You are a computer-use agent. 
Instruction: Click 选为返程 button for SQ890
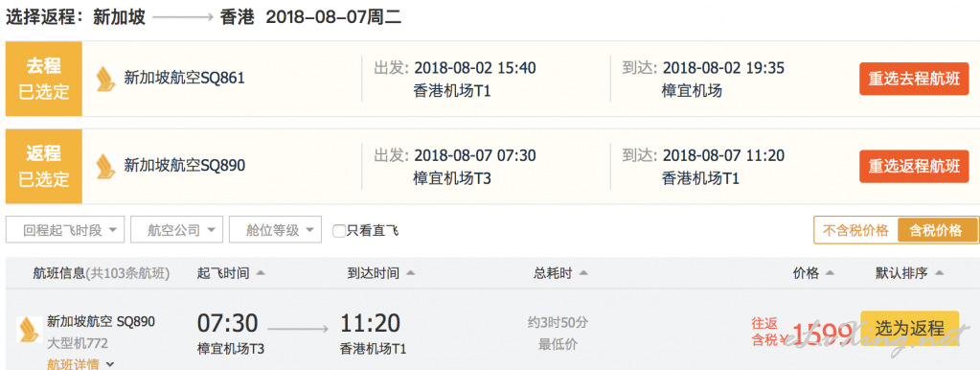tap(909, 328)
